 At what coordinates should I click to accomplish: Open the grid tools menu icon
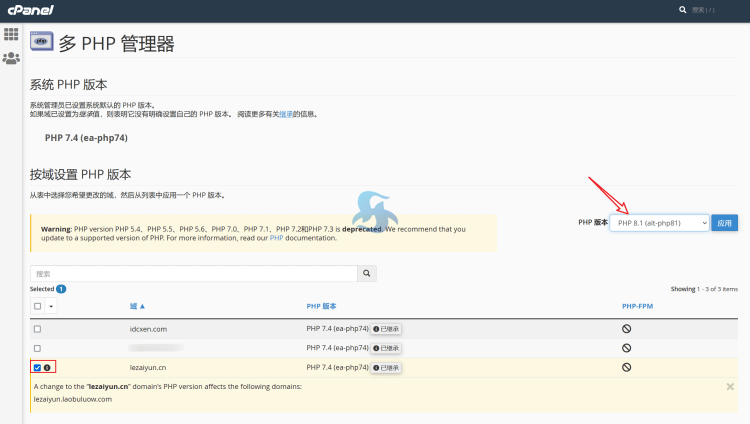tap(11, 34)
